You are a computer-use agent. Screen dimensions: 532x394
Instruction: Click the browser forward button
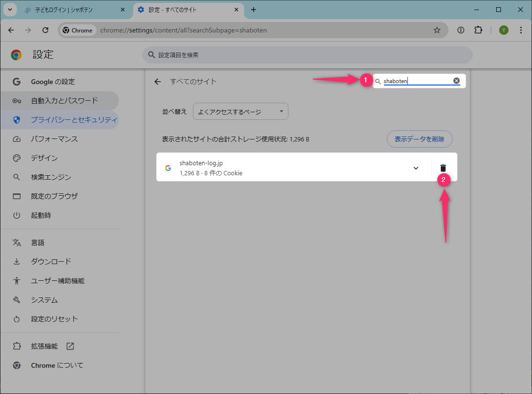(x=28, y=30)
